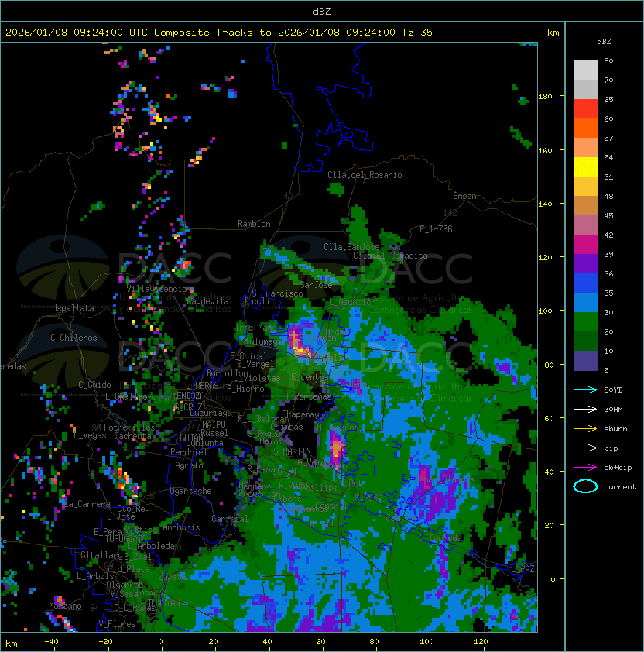Screen dimensions: 644x652
Task: Click the 'Villavicencio' map label
Action: (156, 289)
